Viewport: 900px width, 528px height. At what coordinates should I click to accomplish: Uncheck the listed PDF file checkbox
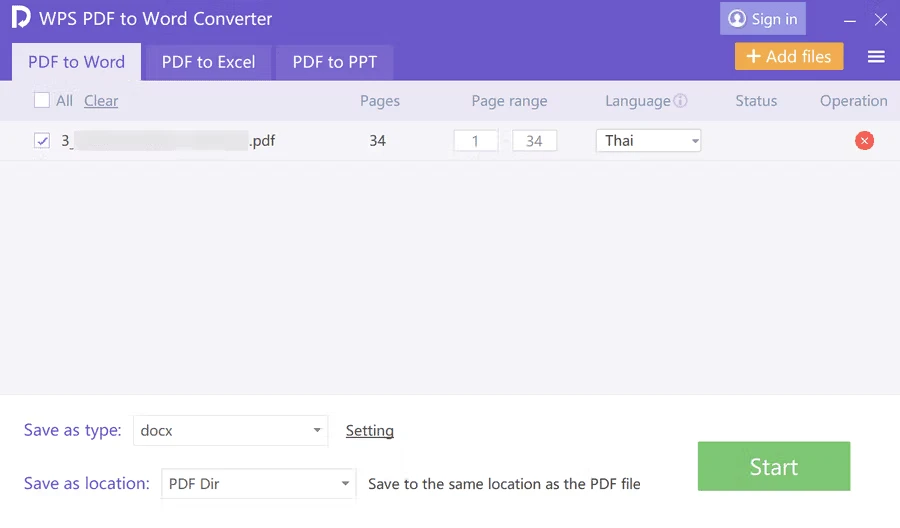tap(42, 141)
